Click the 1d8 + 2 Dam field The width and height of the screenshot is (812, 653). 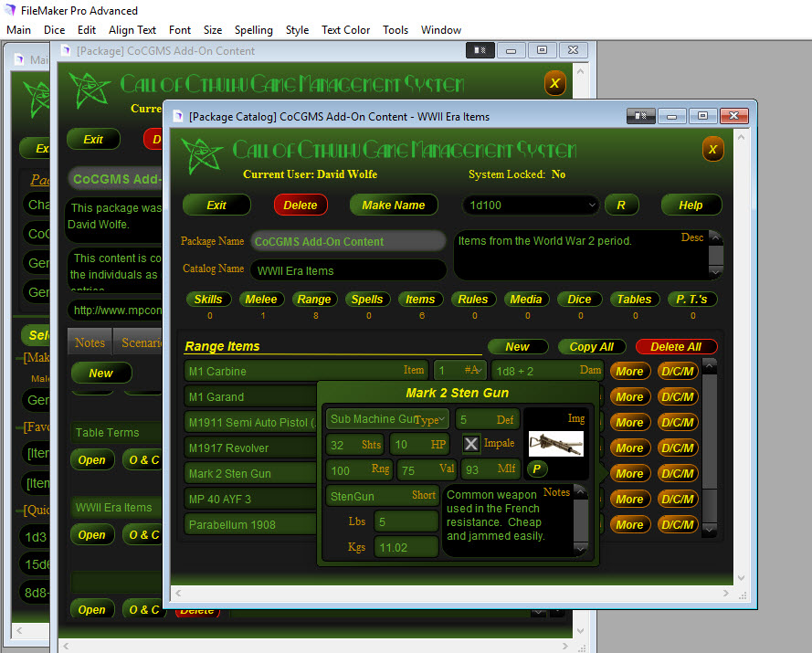tap(547, 372)
